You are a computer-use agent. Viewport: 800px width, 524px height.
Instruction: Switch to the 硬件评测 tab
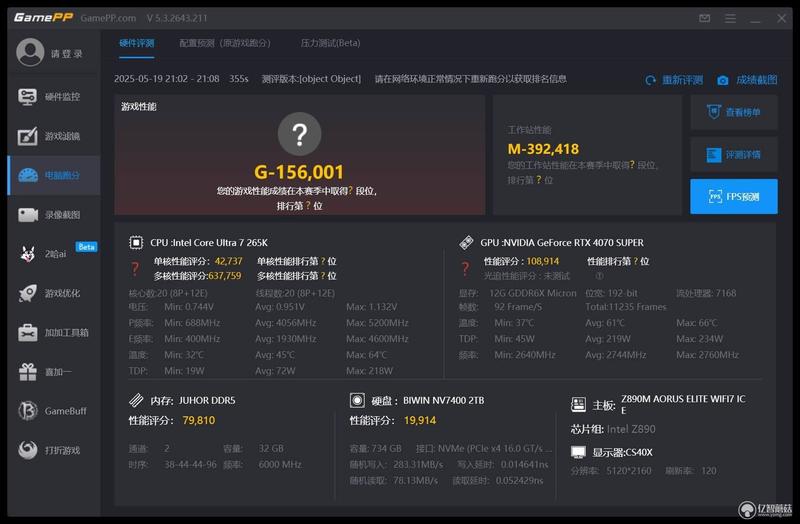coord(137,43)
